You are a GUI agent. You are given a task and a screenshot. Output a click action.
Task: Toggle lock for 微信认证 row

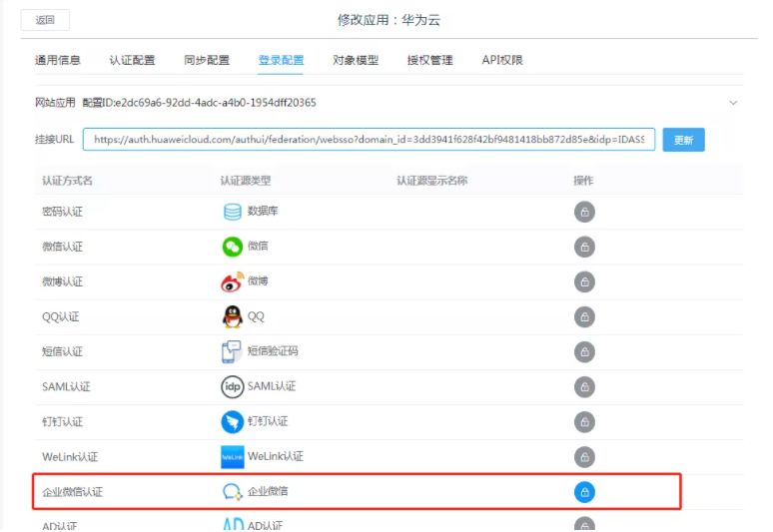[x=584, y=247]
